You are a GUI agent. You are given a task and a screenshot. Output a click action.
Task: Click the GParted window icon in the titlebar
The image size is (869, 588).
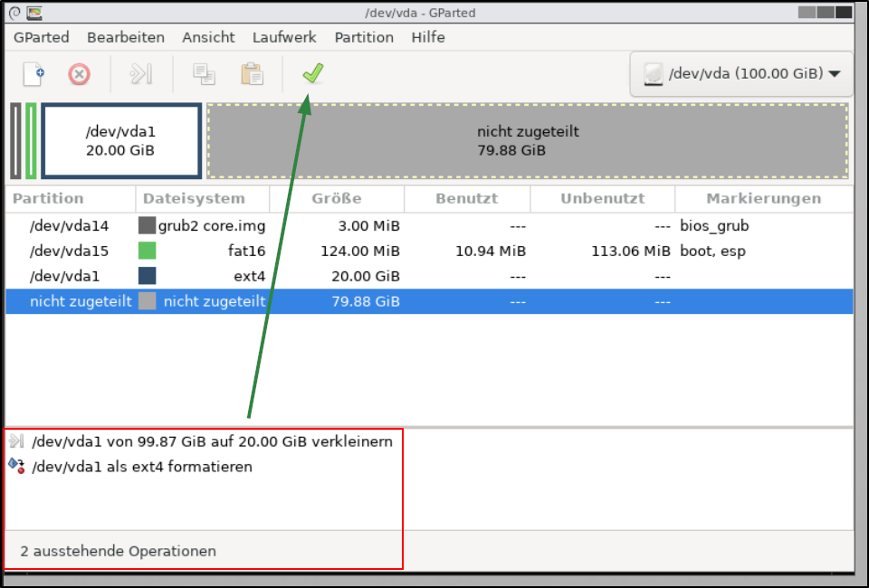click(33, 13)
